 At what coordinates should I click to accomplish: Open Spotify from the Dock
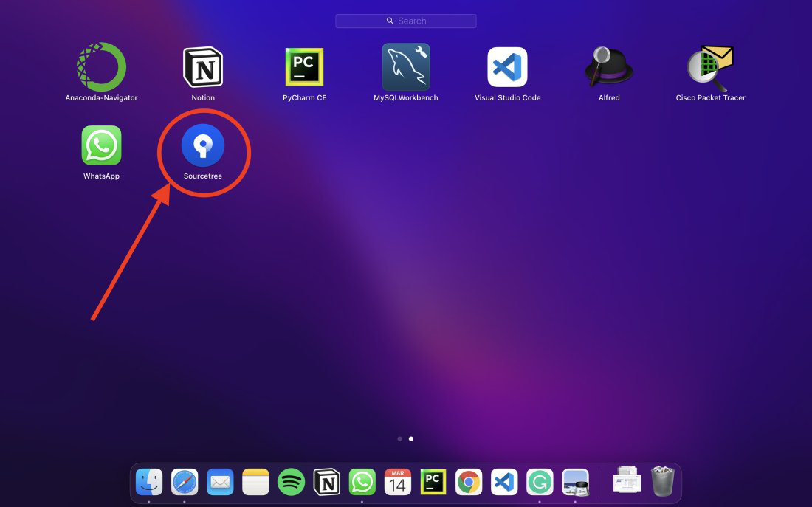291,482
